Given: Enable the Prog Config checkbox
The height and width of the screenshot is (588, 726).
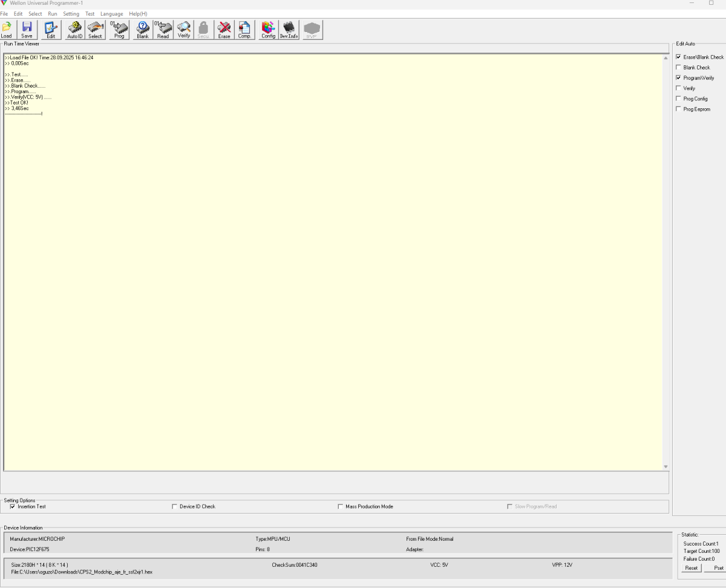Looking at the screenshot, I should tap(678, 99).
